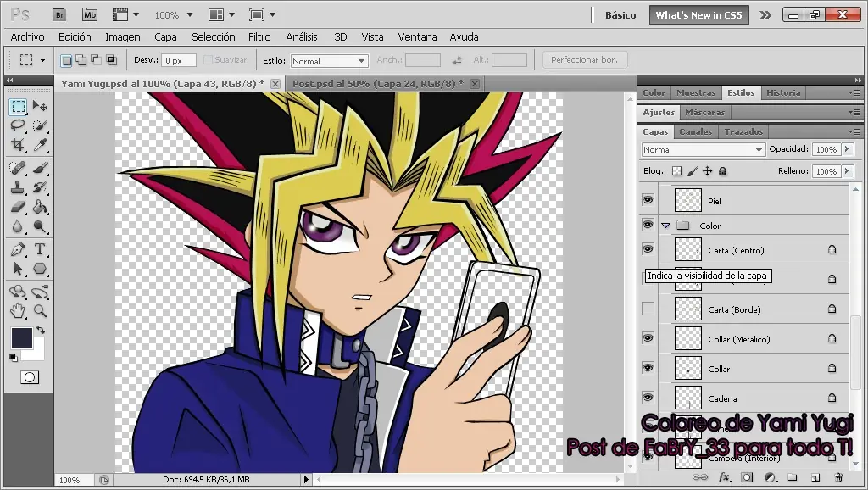Select the Lasso tool

pyautogui.click(x=17, y=125)
